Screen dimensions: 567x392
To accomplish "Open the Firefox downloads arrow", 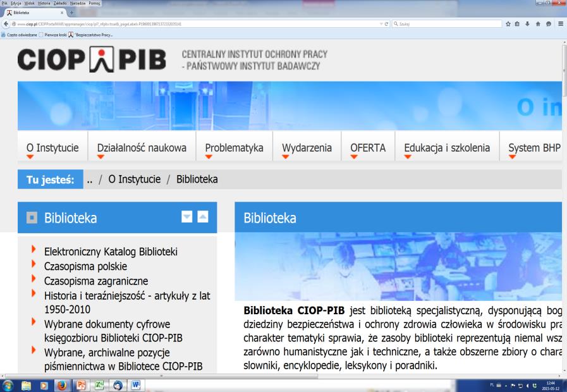I will 527,24.
